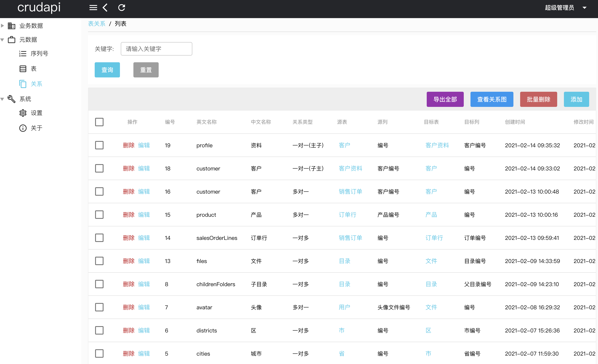Viewport: 598px width, 364px height.
Task: Open the 表 metadata sidebar icon
Action: (x=23, y=69)
